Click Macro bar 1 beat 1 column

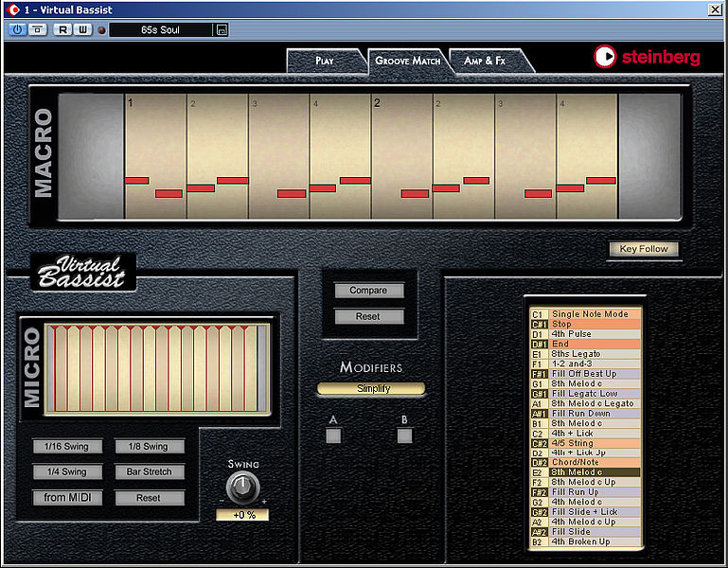(x=155, y=156)
